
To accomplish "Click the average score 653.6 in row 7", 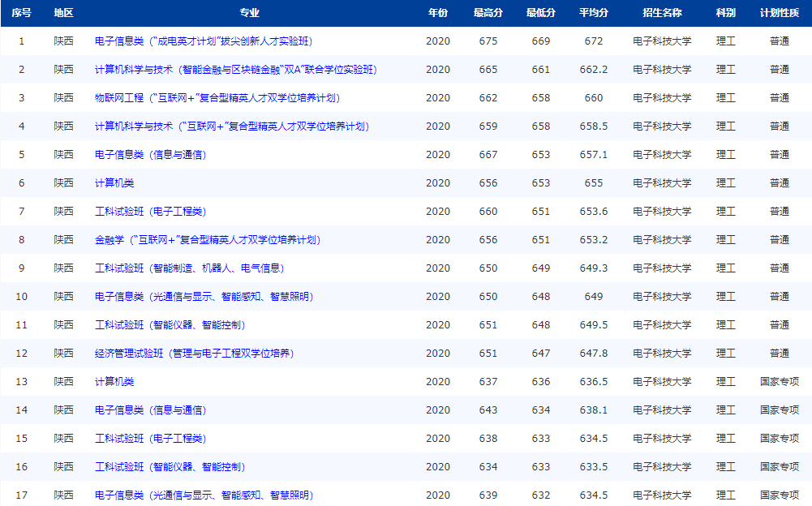I will (593, 211).
